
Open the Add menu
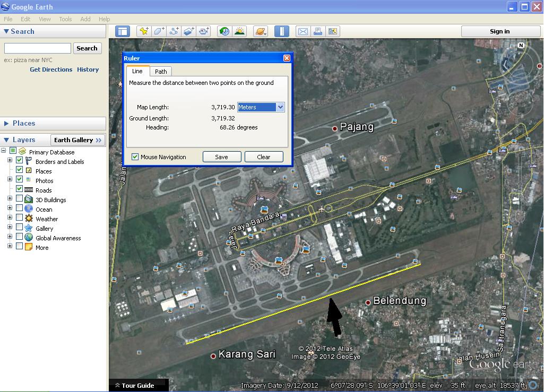tap(85, 19)
